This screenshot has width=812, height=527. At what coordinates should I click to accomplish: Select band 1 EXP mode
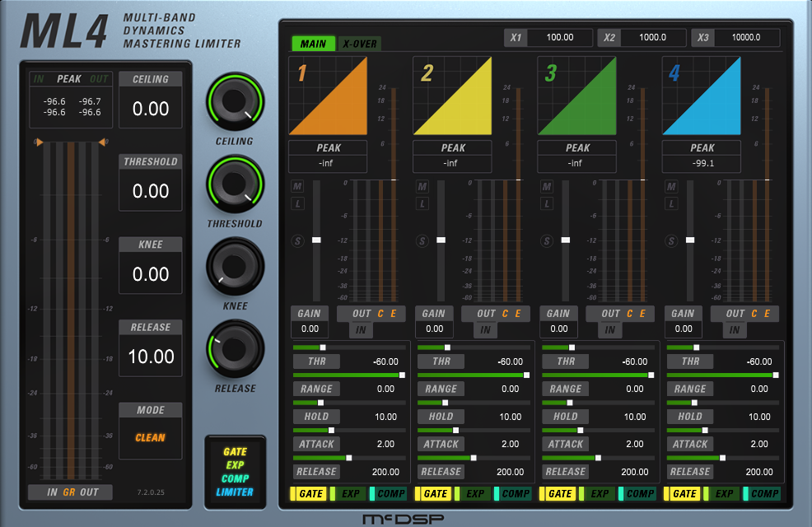click(x=348, y=494)
